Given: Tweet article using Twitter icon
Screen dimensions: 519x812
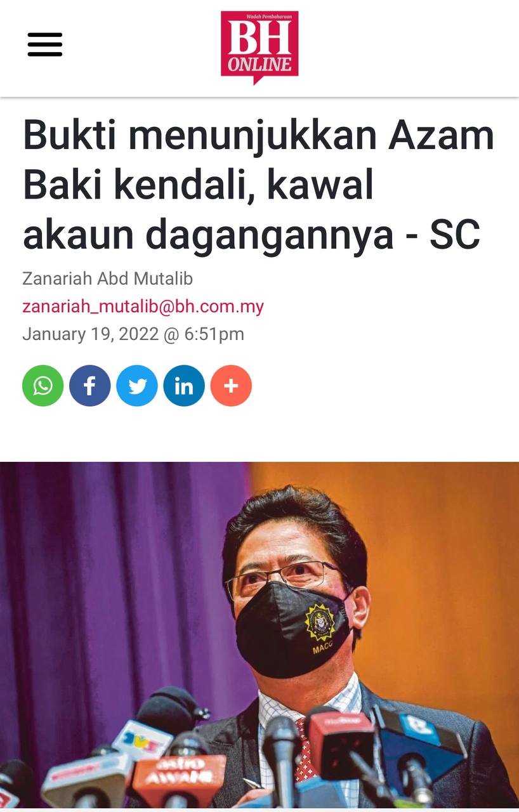Looking at the screenshot, I should click(137, 386).
